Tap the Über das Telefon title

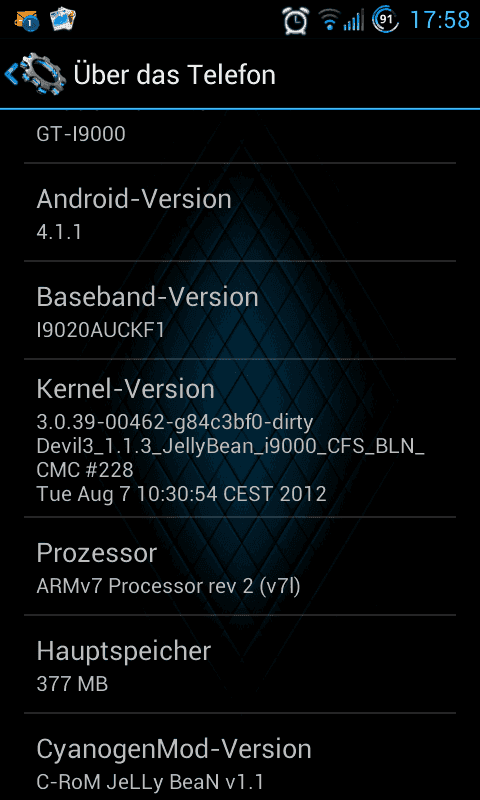[x=174, y=75]
